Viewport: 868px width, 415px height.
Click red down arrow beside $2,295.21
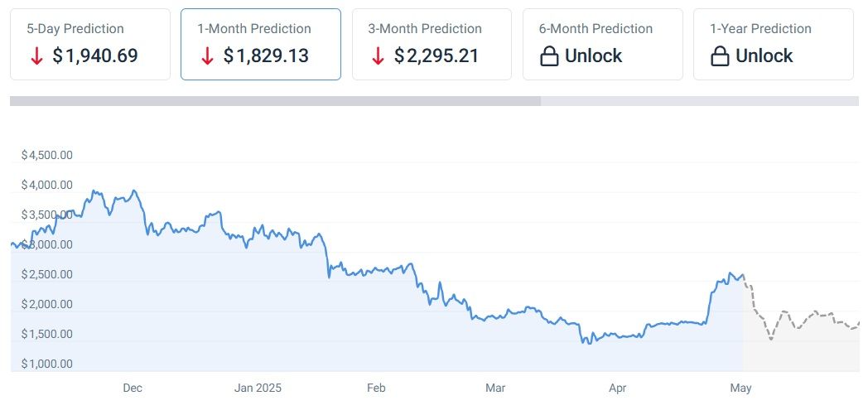click(379, 56)
